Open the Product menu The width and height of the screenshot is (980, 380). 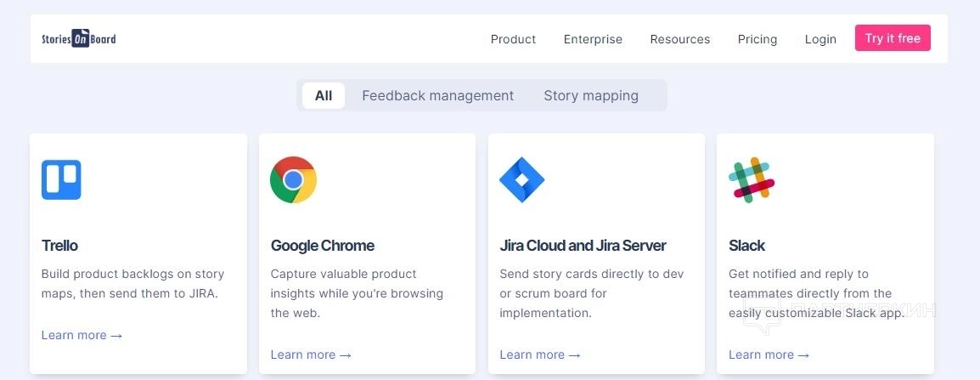(513, 39)
